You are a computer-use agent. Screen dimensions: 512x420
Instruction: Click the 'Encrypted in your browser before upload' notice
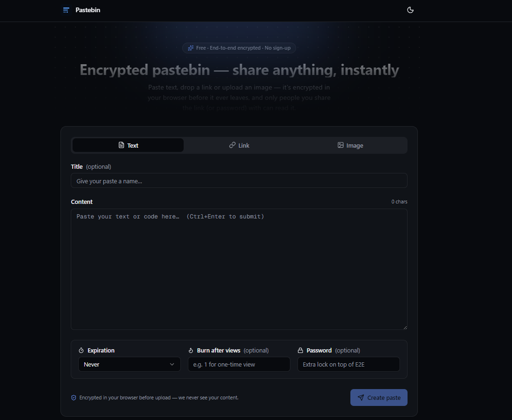click(x=159, y=398)
